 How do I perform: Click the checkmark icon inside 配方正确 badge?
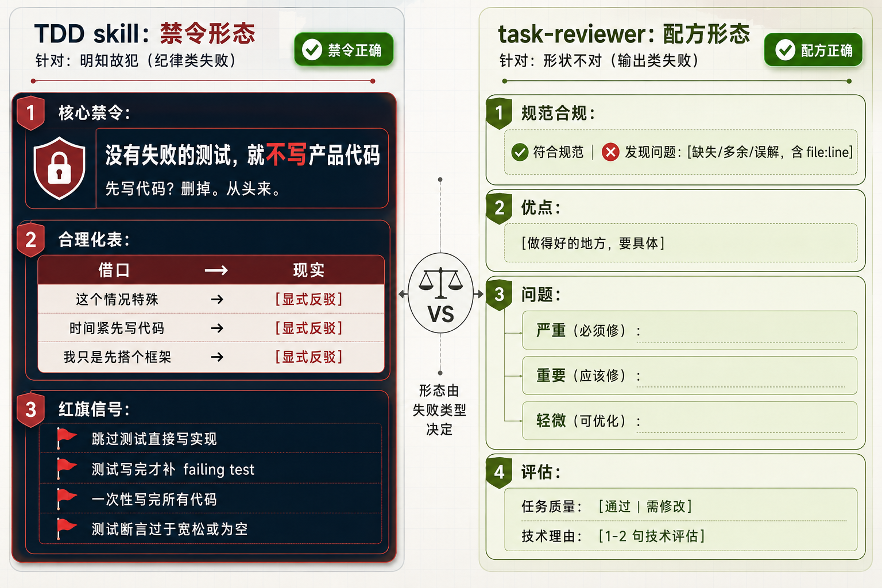[x=785, y=50]
